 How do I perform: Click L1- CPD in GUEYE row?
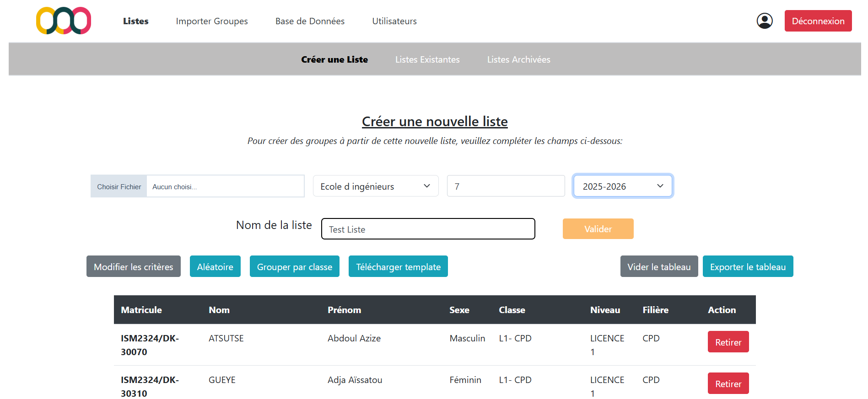[515, 380]
